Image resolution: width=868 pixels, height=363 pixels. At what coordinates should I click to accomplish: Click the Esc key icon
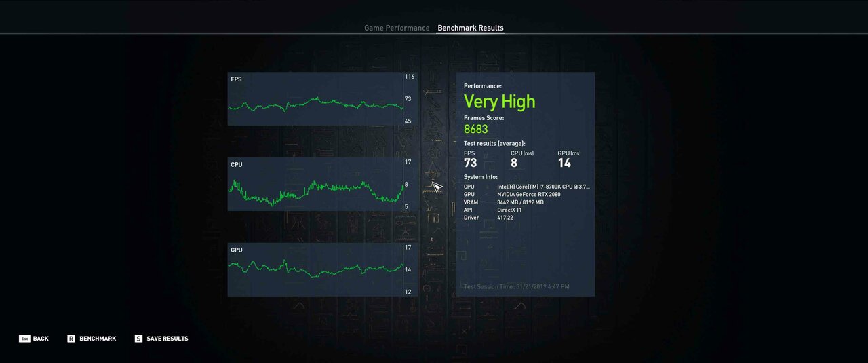24,339
